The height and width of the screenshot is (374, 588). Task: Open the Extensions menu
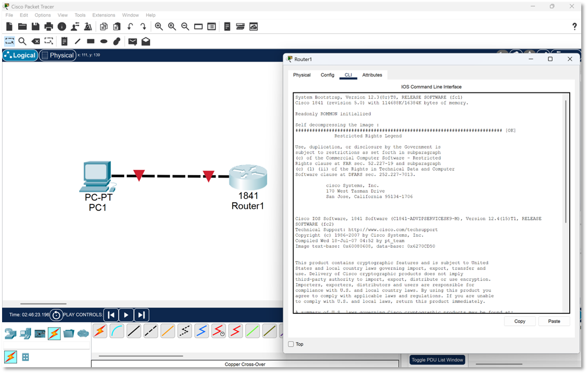[104, 15]
